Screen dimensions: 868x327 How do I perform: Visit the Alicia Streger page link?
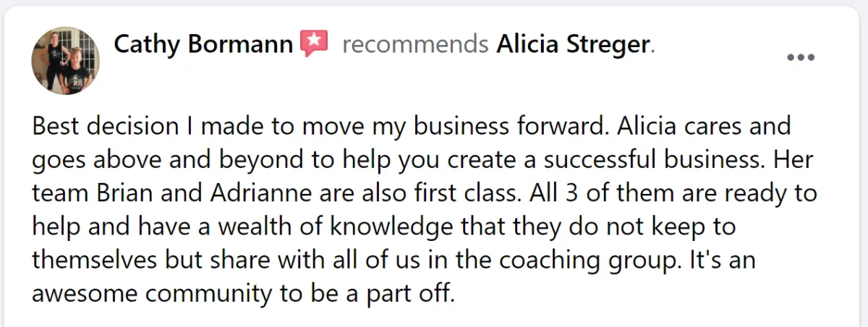tap(573, 45)
